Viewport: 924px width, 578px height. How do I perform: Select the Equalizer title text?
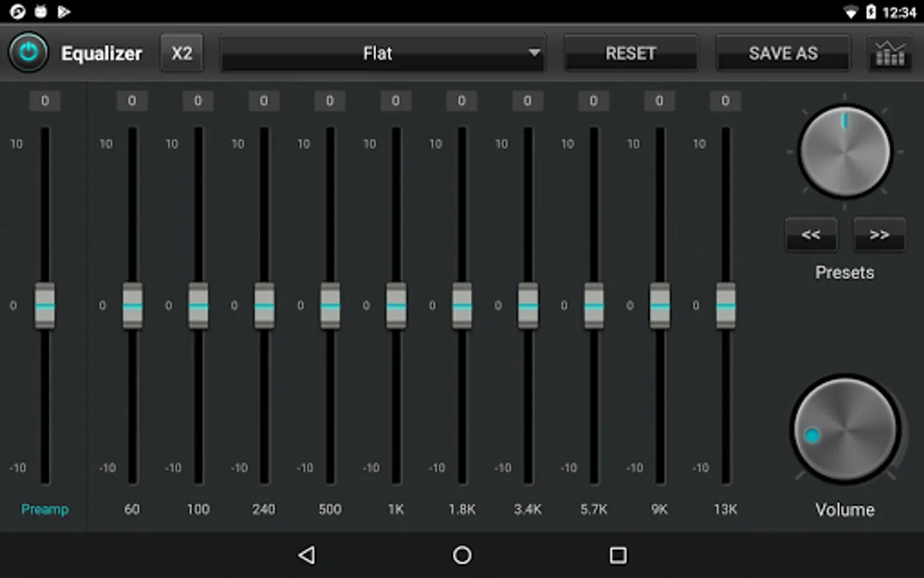point(101,53)
